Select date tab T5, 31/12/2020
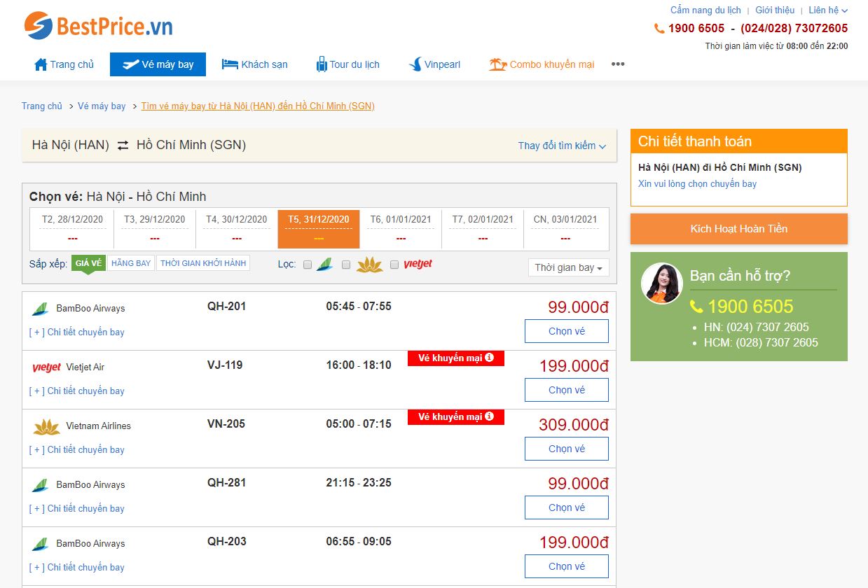 [319, 229]
